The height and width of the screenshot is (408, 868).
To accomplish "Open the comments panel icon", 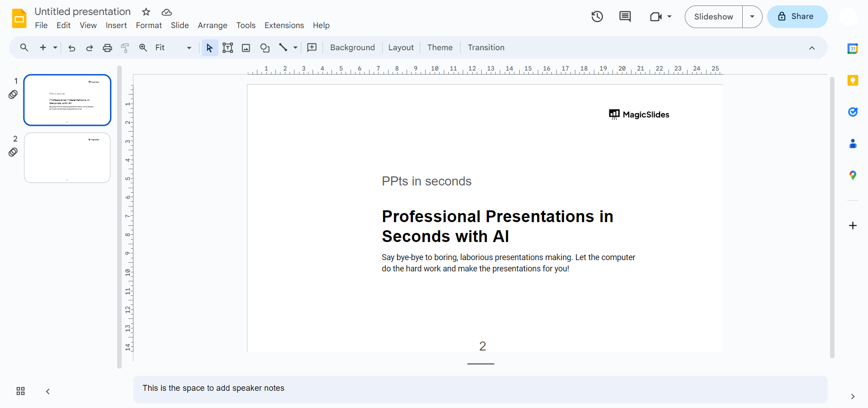I will 625,17.
